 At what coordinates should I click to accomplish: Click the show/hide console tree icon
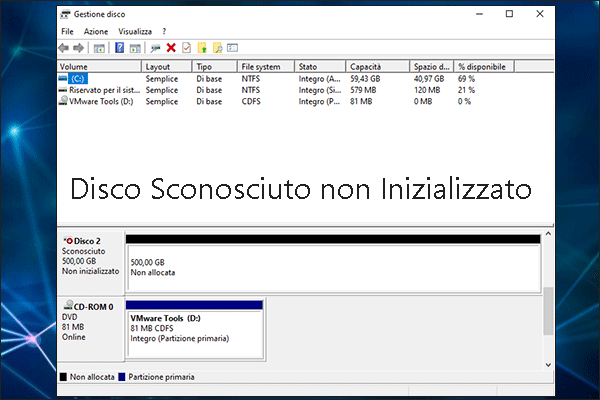pos(99,47)
